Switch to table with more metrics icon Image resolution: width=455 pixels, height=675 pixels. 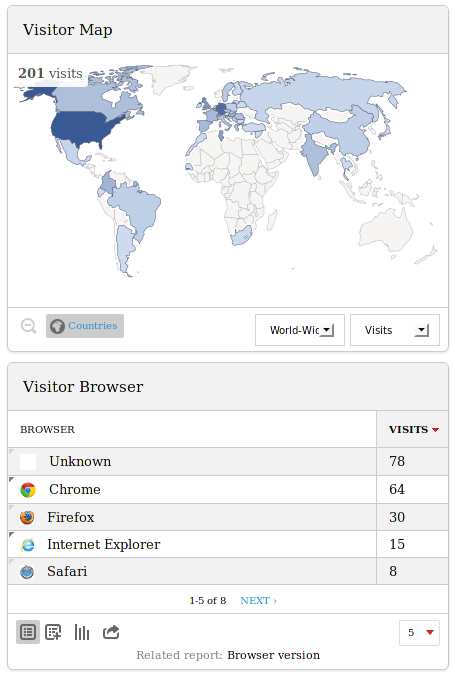tap(53, 632)
